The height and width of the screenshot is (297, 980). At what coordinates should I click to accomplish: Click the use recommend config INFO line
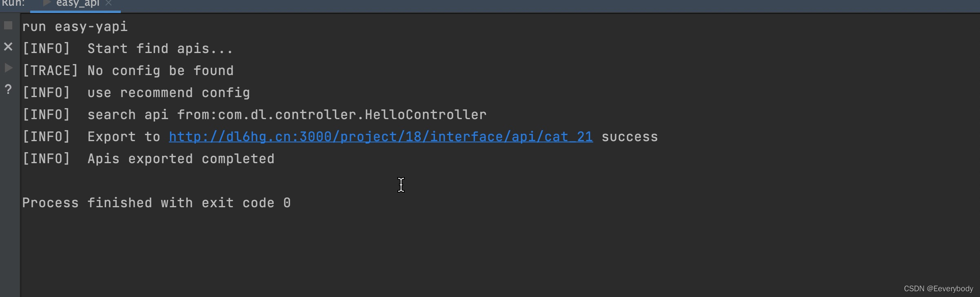point(136,92)
